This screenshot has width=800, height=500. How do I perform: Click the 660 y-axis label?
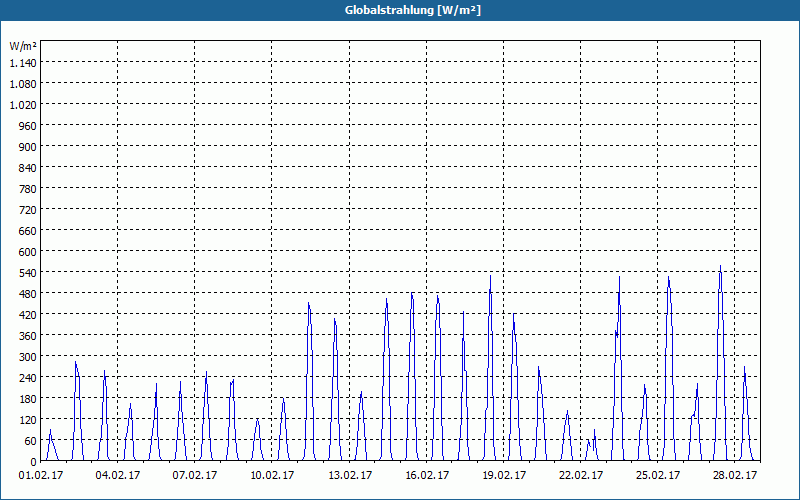pyautogui.click(x=28, y=231)
